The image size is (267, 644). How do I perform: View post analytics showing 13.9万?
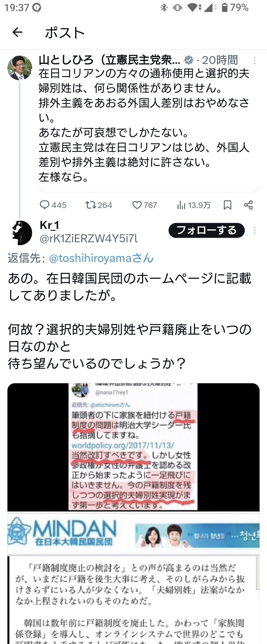(194, 205)
